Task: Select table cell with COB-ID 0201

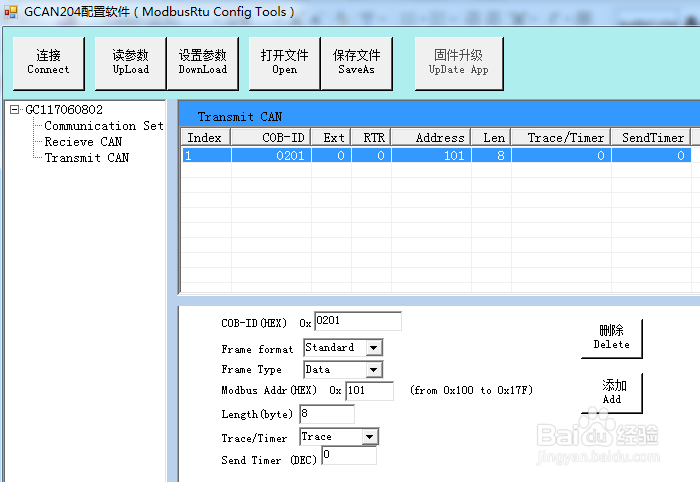Action: 271,155
